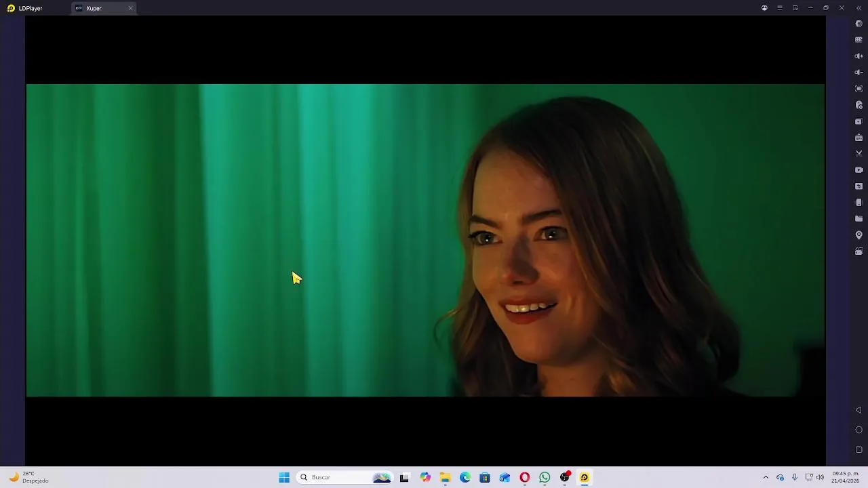Viewport: 868px width, 488px height.
Task: Toggle fullscreen icon in LDPlayer sidebar
Action: click(x=859, y=89)
